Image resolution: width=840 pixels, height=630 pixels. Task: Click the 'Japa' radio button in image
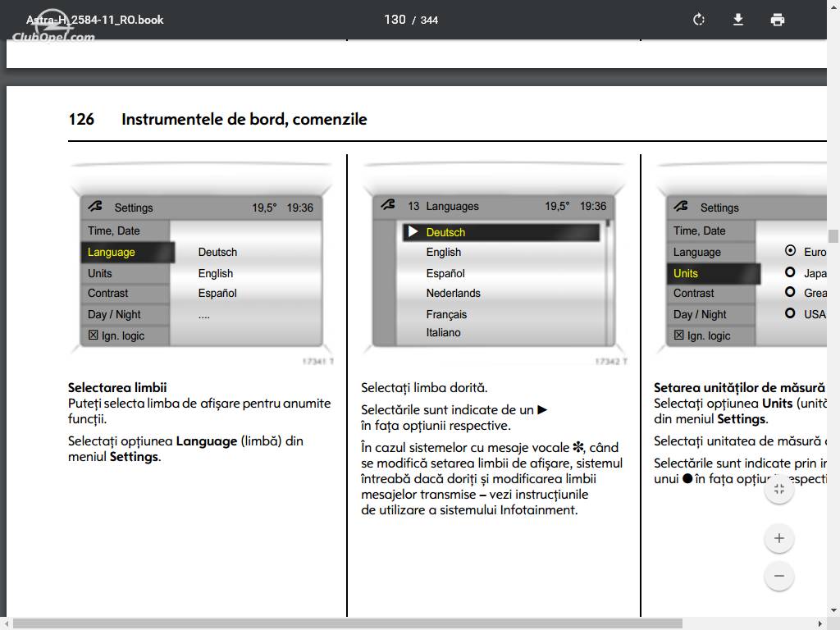click(790, 272)
